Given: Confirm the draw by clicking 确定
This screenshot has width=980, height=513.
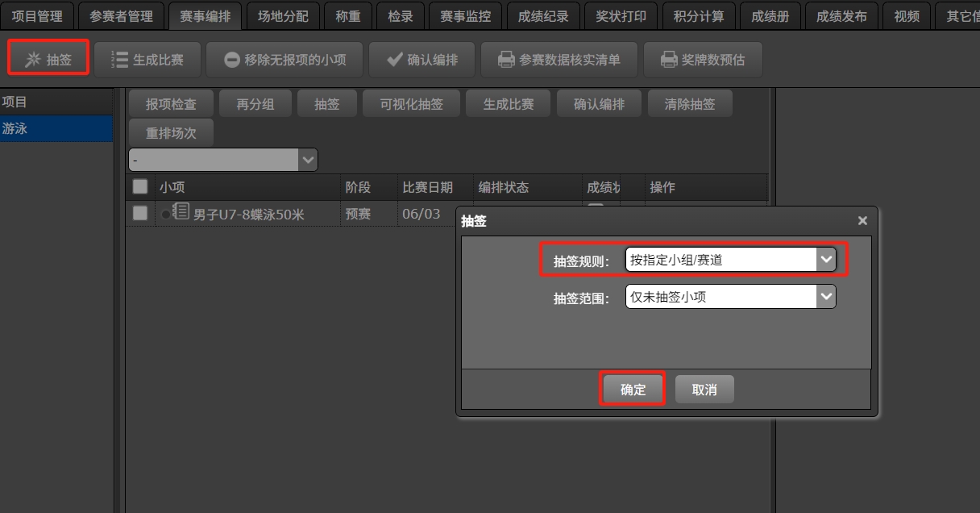Looking at the screenshot, I should [x=632, y=389].
